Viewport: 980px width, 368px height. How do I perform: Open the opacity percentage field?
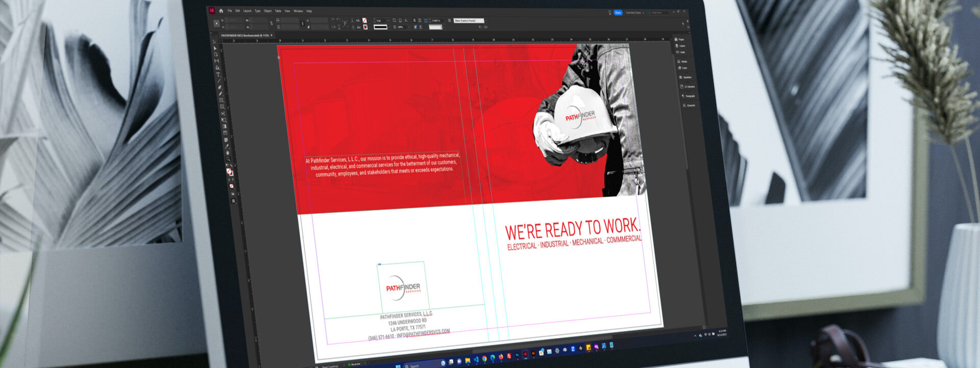(402, 27)
